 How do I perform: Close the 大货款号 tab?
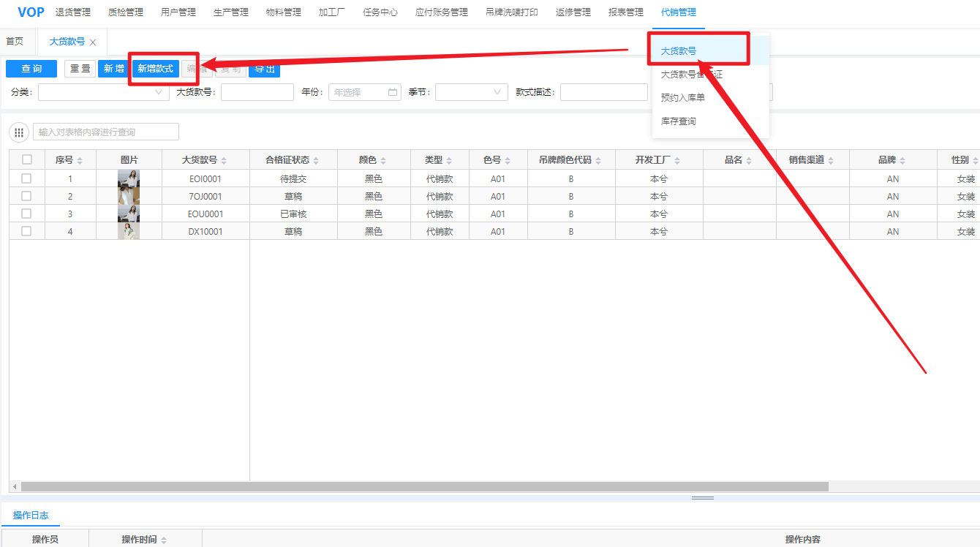(x=93, y=42)
